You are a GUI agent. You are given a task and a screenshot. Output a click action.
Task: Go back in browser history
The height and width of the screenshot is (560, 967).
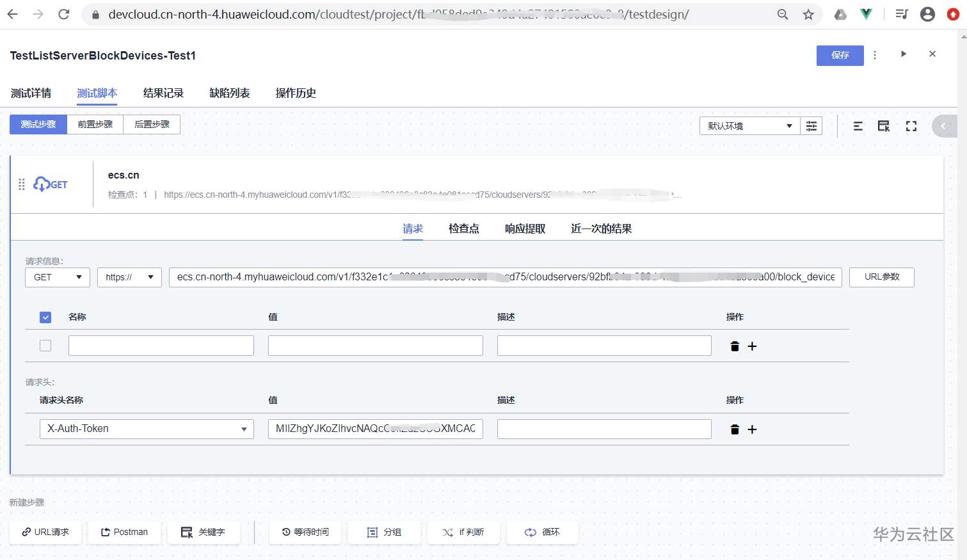tap(13, 14)
